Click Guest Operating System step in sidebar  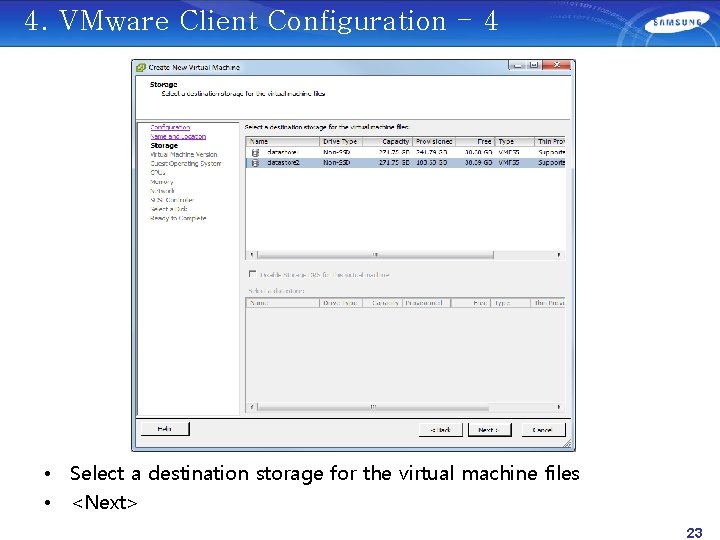(x=186, y=163)
